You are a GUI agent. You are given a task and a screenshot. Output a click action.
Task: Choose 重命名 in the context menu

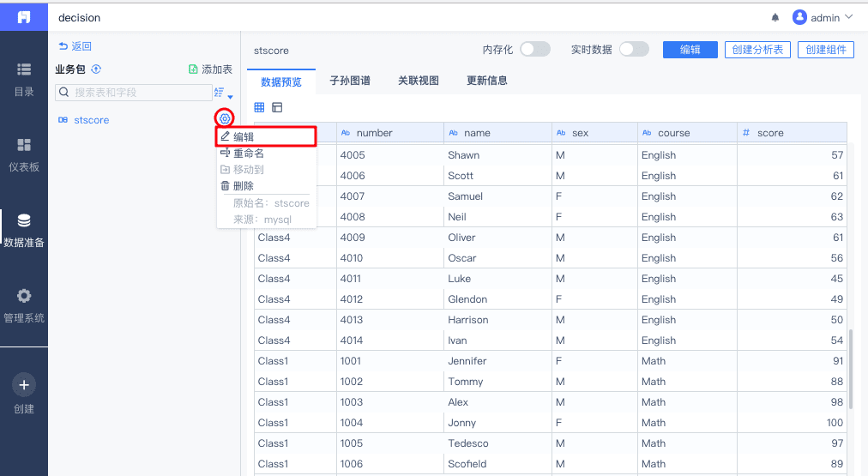point(266,154)
